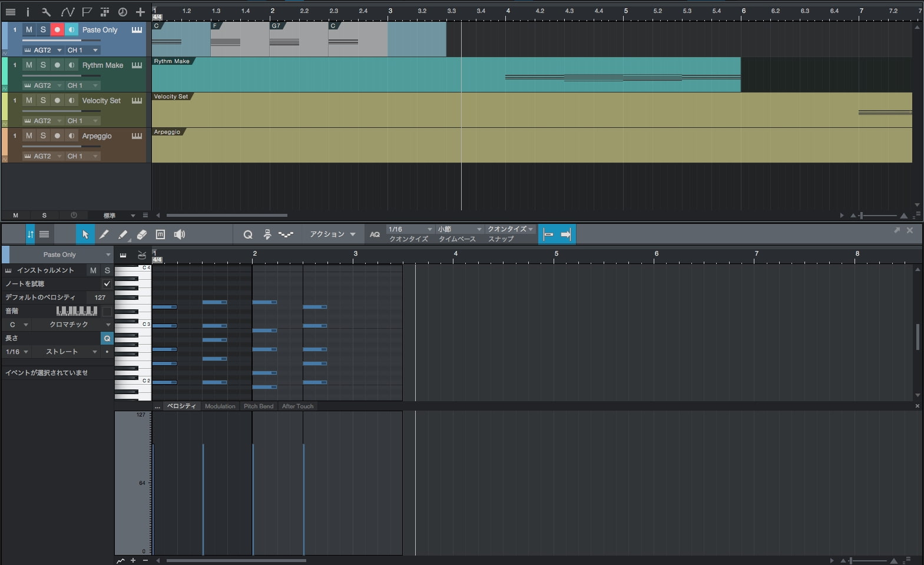Image resolution: width=924 pixels, height=565 pixels.
Task: Select the eraser tool in editor
Action: (141, 234)
